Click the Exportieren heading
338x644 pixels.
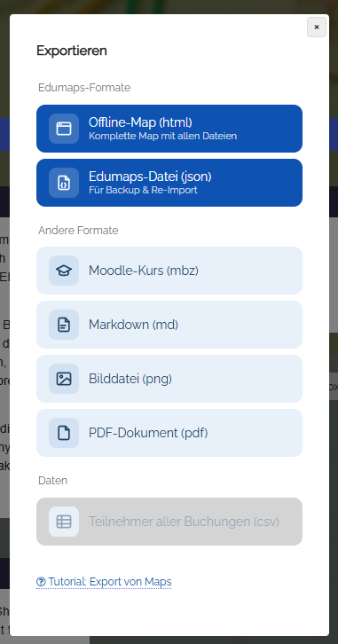[72, 51]
